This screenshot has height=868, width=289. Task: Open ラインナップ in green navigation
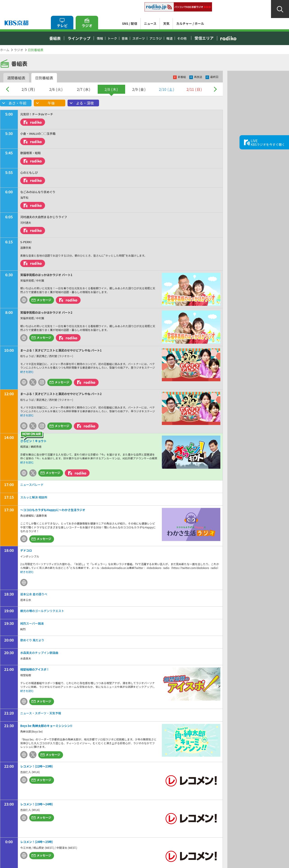pos(79,38)
